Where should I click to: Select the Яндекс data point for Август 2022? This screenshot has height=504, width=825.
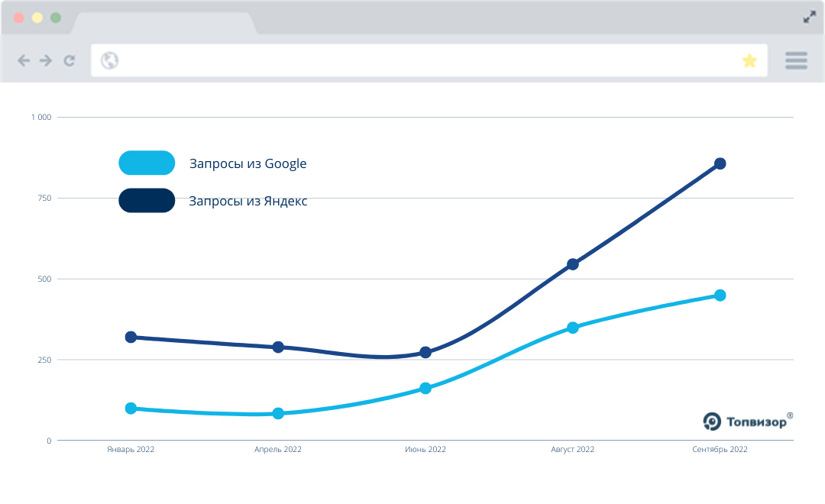click(x=573, y=264)
